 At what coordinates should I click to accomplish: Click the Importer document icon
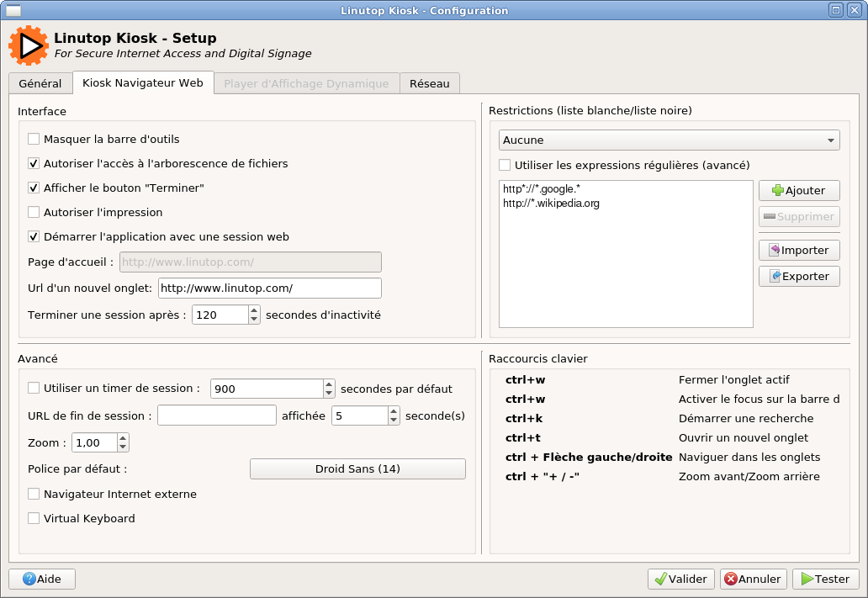click(775, 250)
